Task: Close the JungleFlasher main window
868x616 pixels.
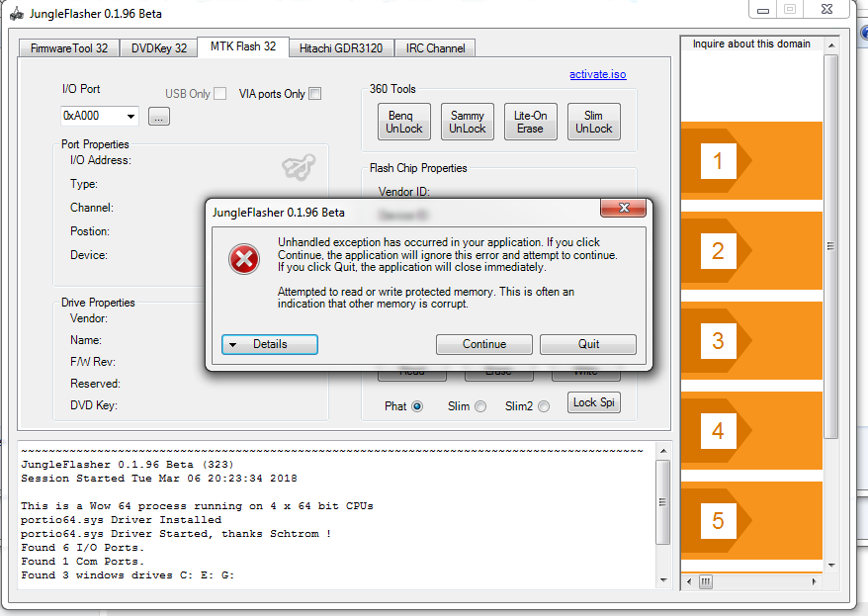Action: point(827,10)
